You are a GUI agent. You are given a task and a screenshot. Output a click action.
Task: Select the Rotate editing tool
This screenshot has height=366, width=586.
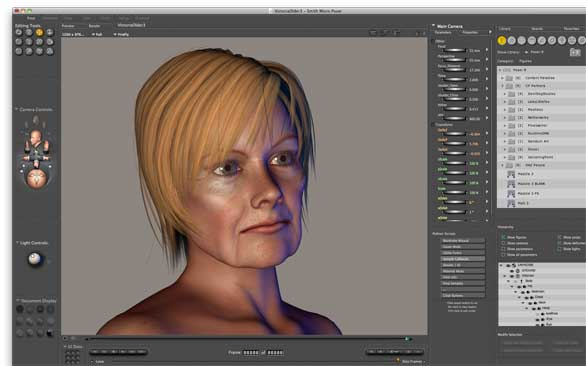click(x=19, y=33)
